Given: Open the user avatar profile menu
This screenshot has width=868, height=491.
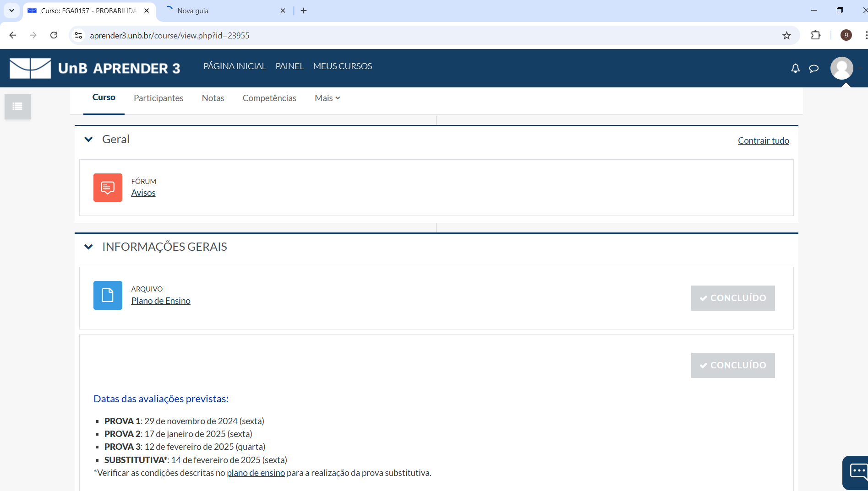Looking at the screenshot, I should point(842,68).
